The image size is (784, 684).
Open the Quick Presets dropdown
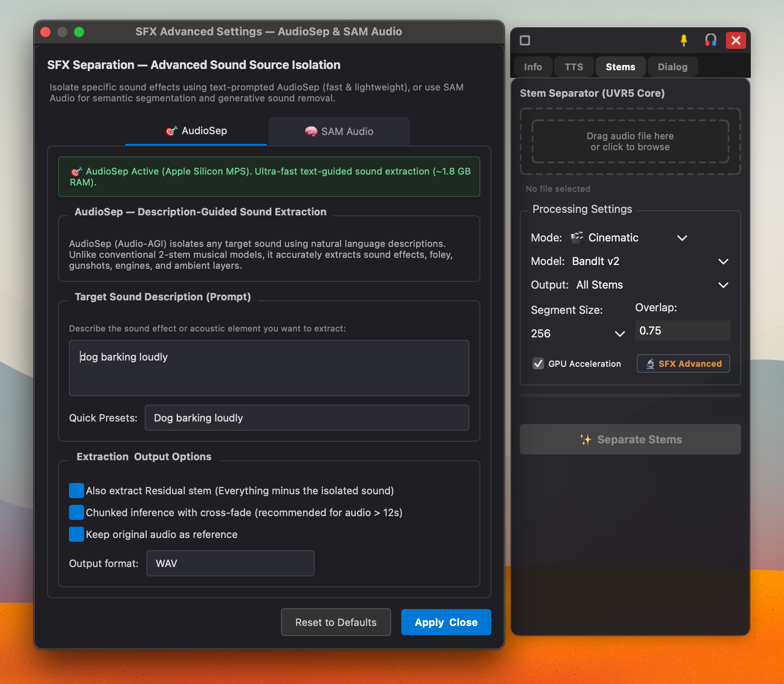307,418
